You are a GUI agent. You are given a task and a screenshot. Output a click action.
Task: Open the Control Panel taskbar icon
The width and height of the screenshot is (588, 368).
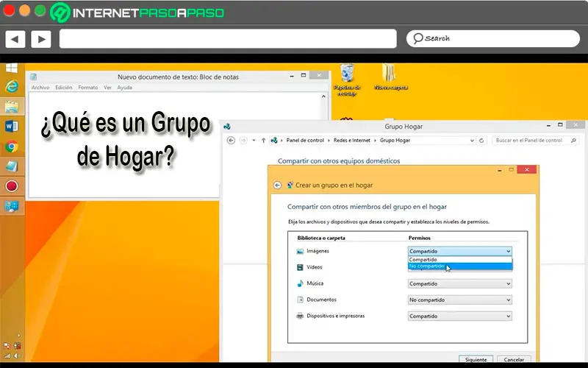tap(12, 206)
